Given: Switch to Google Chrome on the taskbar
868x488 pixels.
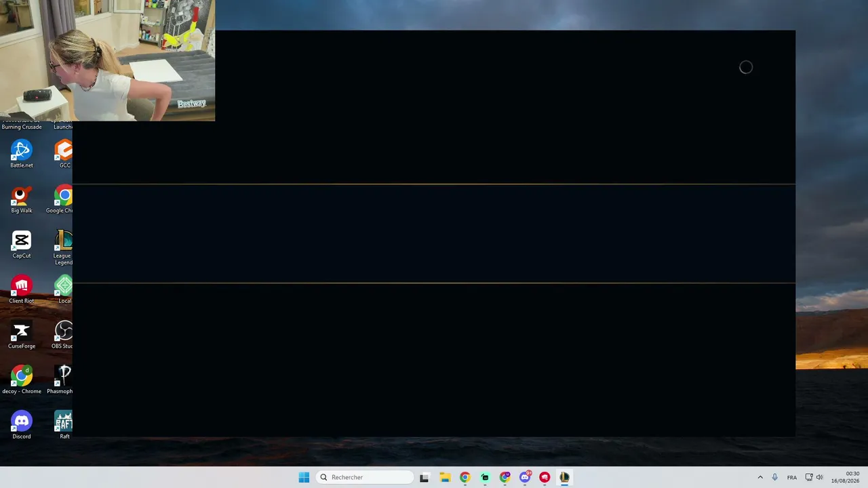Looking at the screenshot, I should click(465, 477).
